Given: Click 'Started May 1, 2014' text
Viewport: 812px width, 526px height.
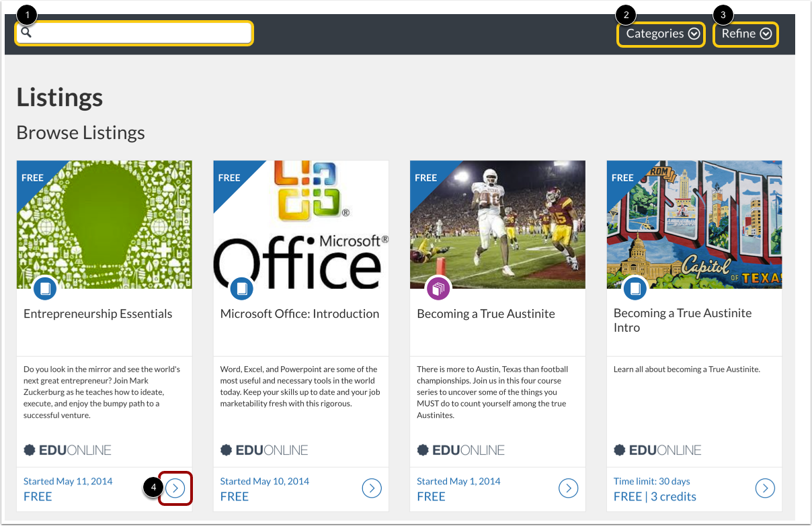Looking at the screenshot, I should pos(459,481).
